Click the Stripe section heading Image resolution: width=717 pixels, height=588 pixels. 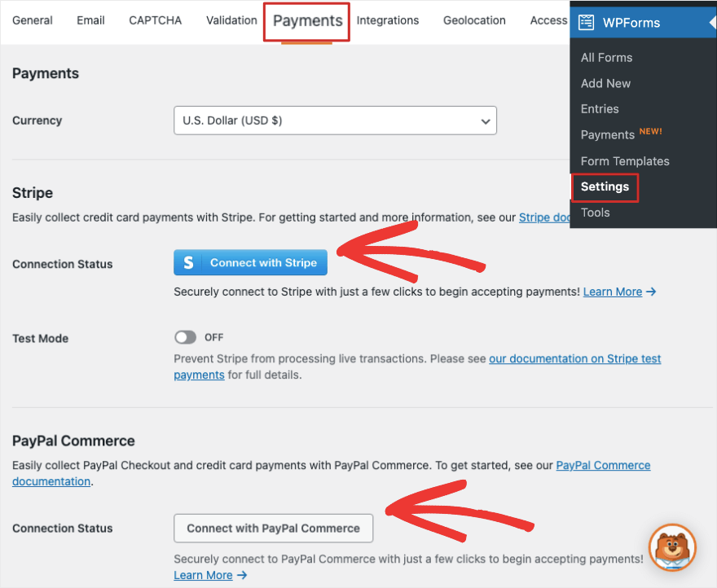tap(33, 193)
